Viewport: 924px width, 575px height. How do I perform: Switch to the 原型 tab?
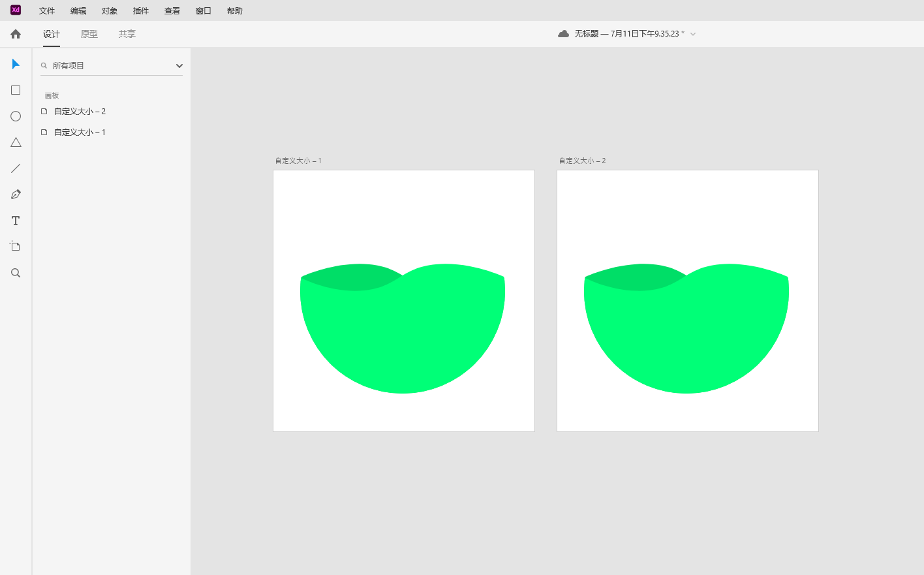point(89,34)
